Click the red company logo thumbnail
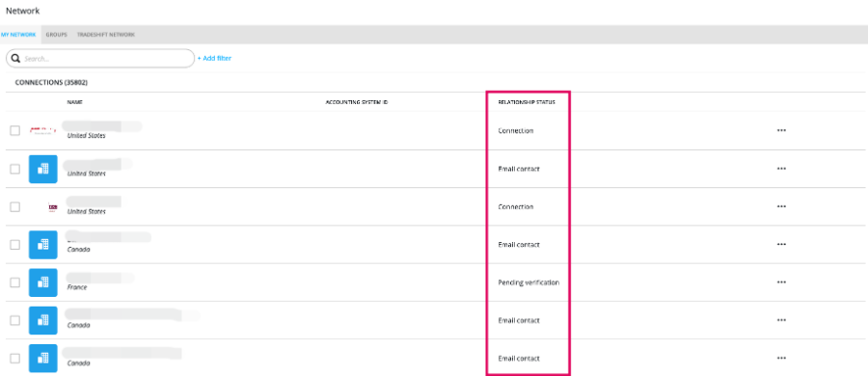Image resolution: width=868 pixels, height=376 pixels. [x=42, y=131]
